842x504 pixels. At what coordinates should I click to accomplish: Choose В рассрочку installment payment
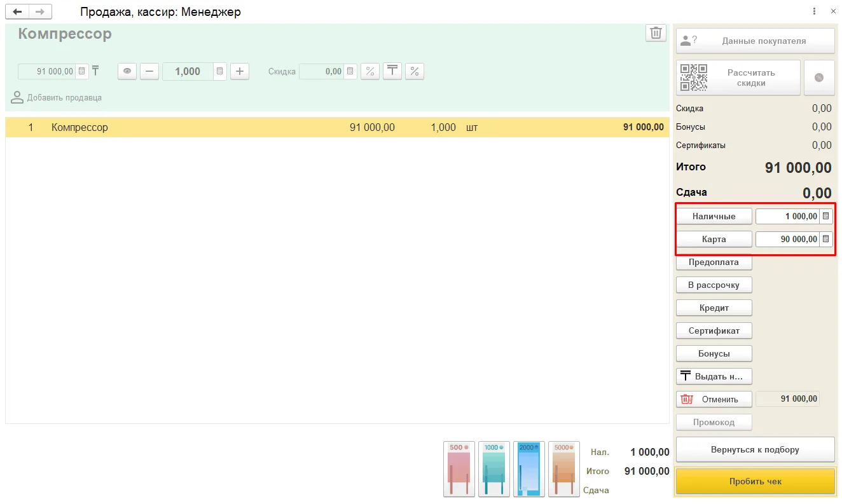coord(714,285)
